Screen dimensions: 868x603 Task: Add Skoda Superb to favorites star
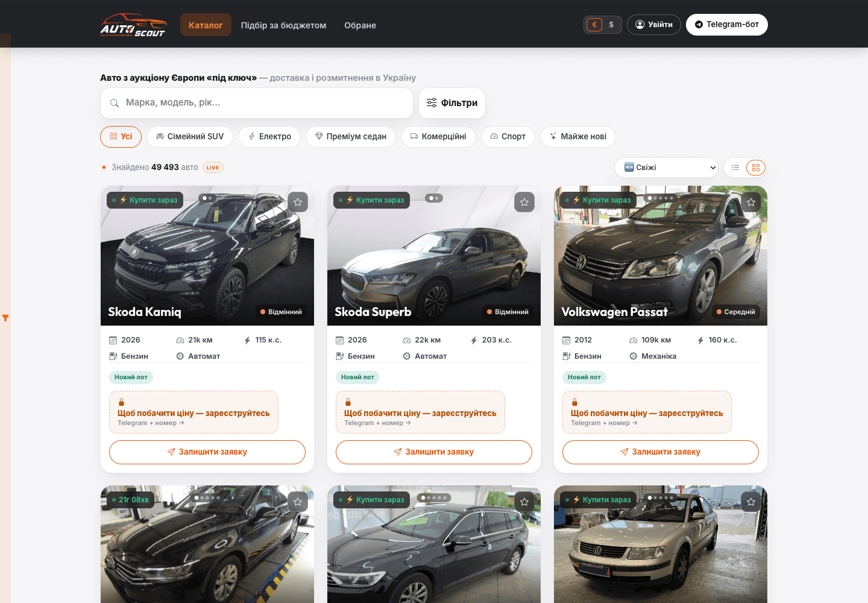(x=524, y=202)
